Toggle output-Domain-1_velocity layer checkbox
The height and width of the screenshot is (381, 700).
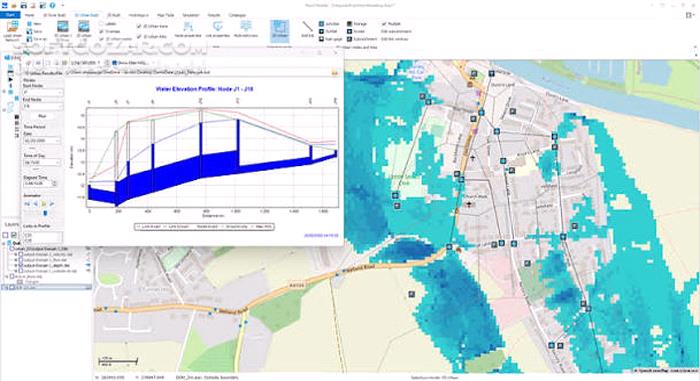coord(21,254)
